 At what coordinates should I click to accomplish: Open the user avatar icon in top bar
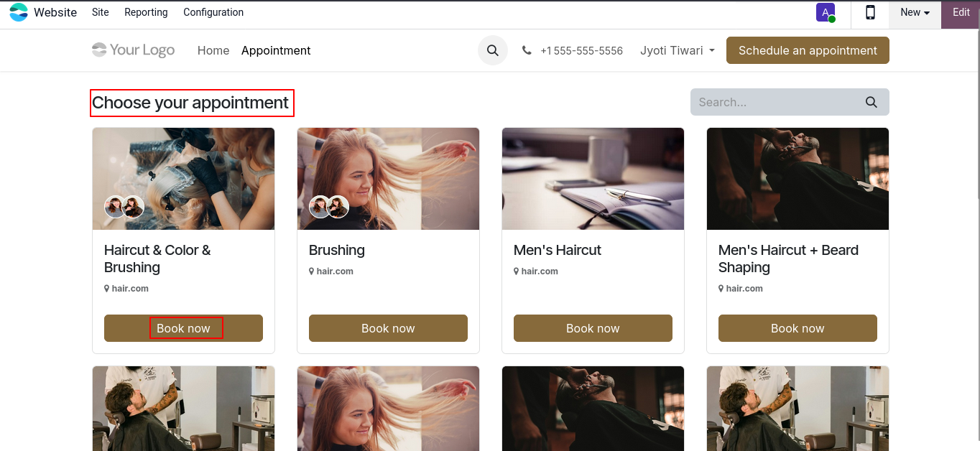(826, 13)
